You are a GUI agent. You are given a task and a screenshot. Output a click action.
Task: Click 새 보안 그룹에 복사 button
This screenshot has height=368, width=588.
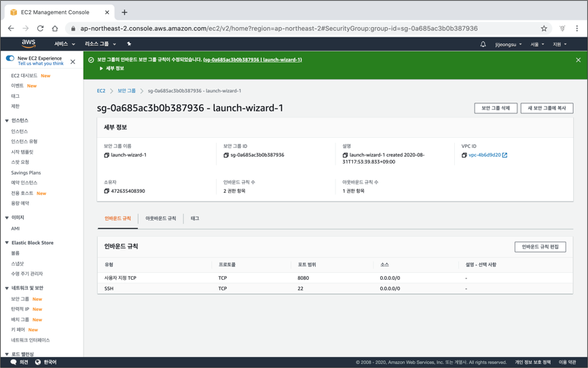(x=547, y=108)
